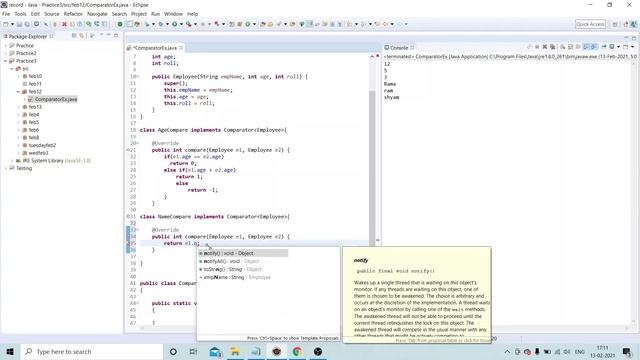Open Google Chrome on taskbar
Image resolution: width=640 pixels, height=360 pixels.
click(x=297, y=351)
